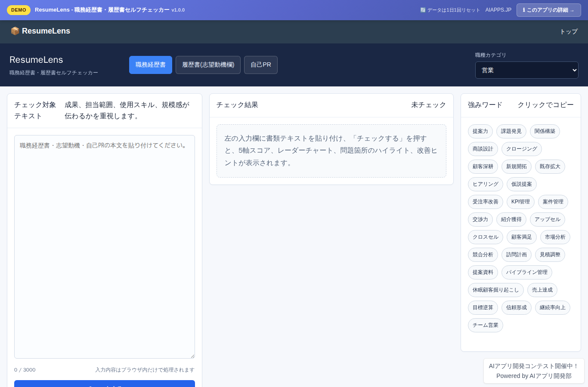588x387 pixels.
Task: Focus the resume text paste area
Action: point(105,247)
